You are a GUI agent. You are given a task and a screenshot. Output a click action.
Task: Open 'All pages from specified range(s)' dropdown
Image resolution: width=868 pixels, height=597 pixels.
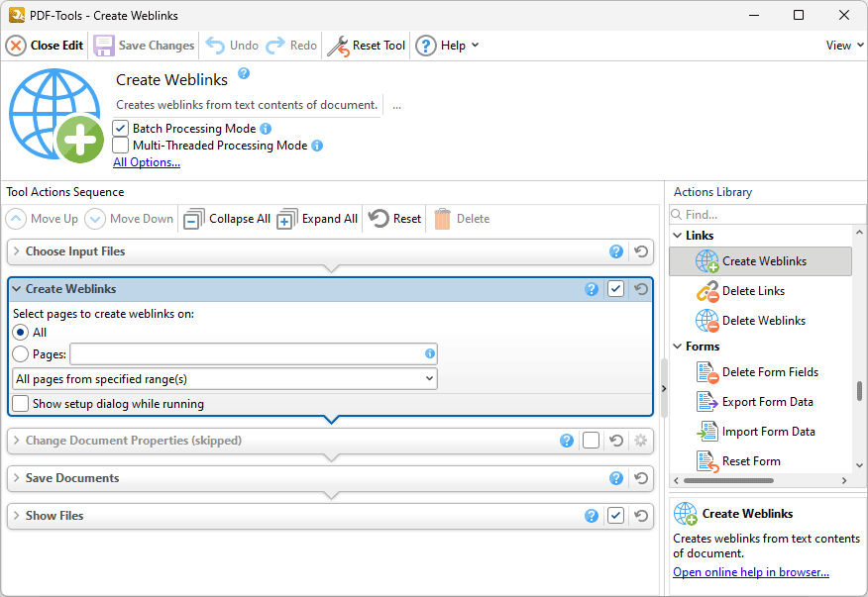pos(224,379)
